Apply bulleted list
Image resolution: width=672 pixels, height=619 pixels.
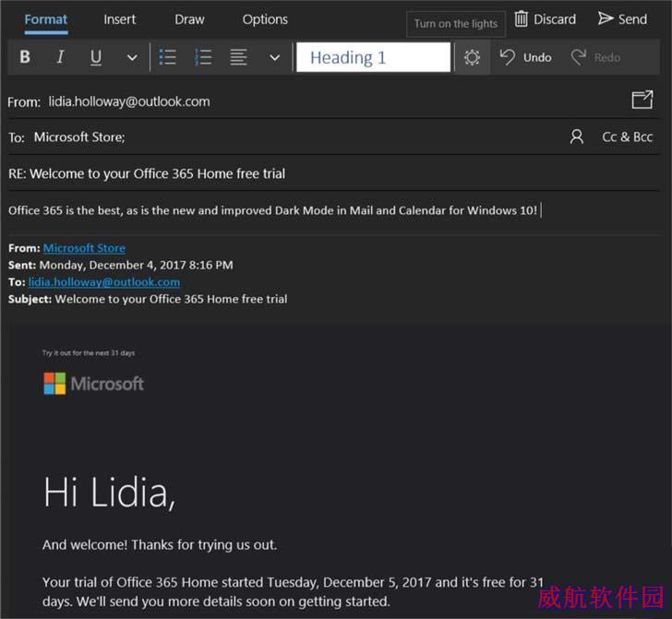click(167, 57)
